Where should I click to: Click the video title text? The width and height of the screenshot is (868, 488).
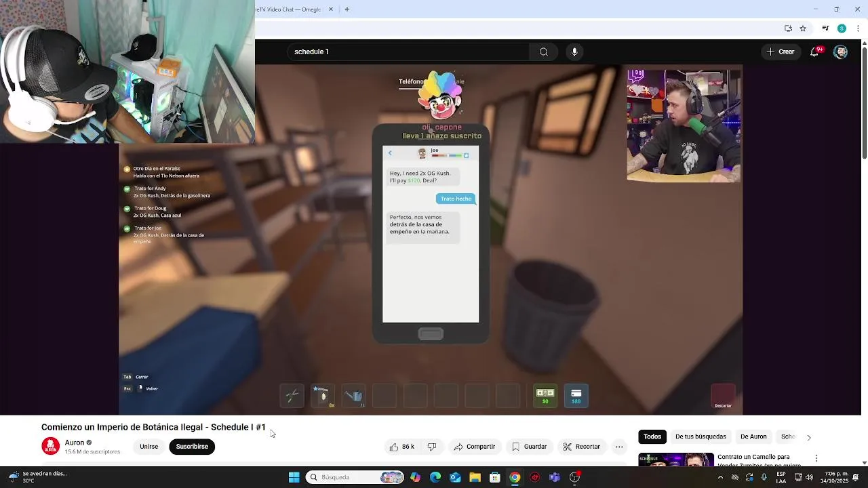click(x=153, y=427)
